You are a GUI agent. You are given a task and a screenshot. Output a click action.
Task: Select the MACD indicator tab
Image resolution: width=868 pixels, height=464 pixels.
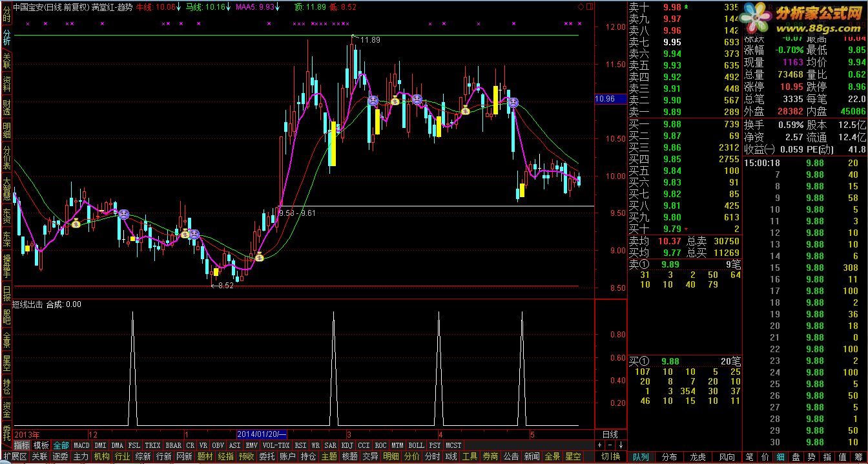coord(81,445)
